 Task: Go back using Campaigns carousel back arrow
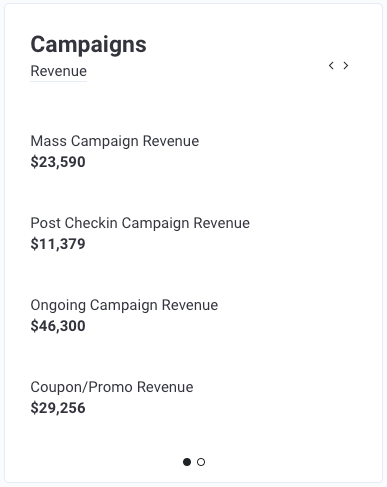pos(331,65)
